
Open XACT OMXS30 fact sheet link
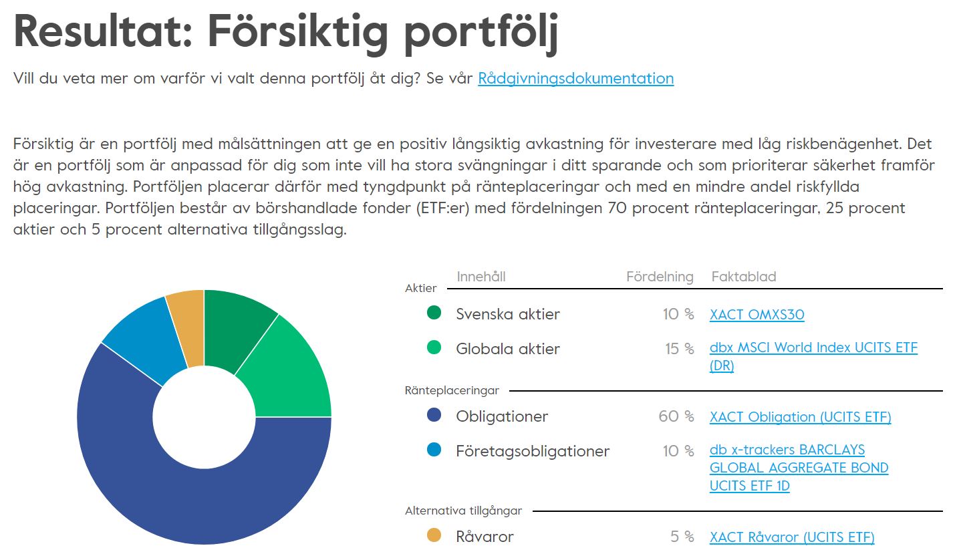click(x=757, y=315)
